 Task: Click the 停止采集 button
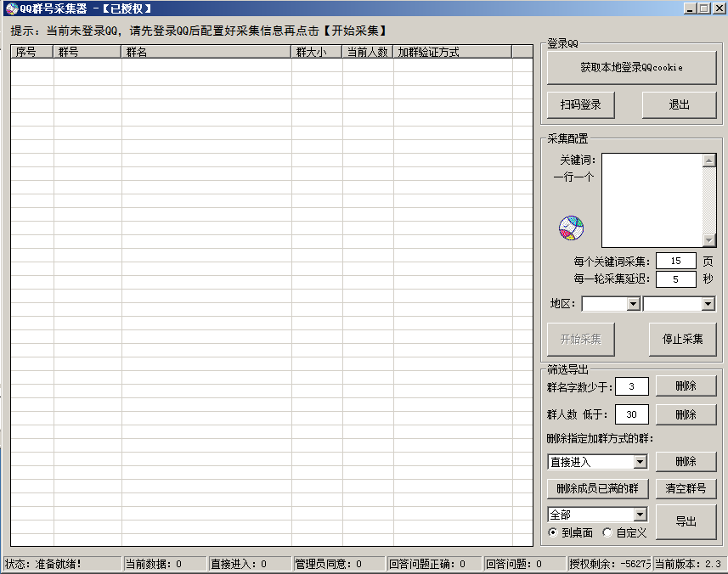pyautogui.click(x=682, y=339)
